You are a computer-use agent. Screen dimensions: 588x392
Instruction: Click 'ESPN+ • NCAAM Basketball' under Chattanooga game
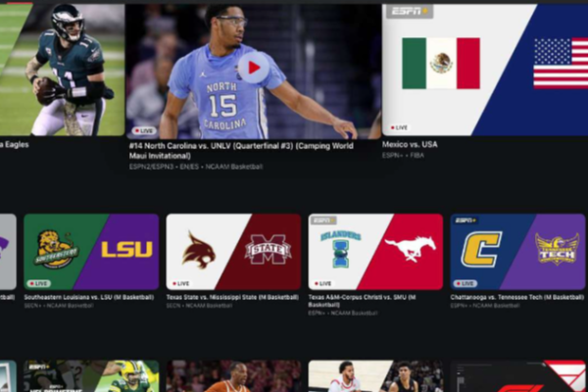pos(485,306)
